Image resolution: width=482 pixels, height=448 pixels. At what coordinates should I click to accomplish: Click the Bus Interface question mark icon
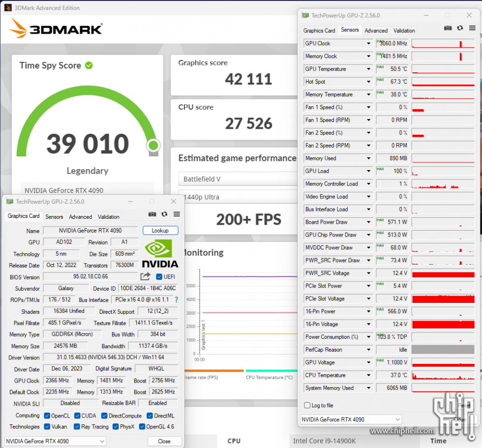click(x=177, y=299)
